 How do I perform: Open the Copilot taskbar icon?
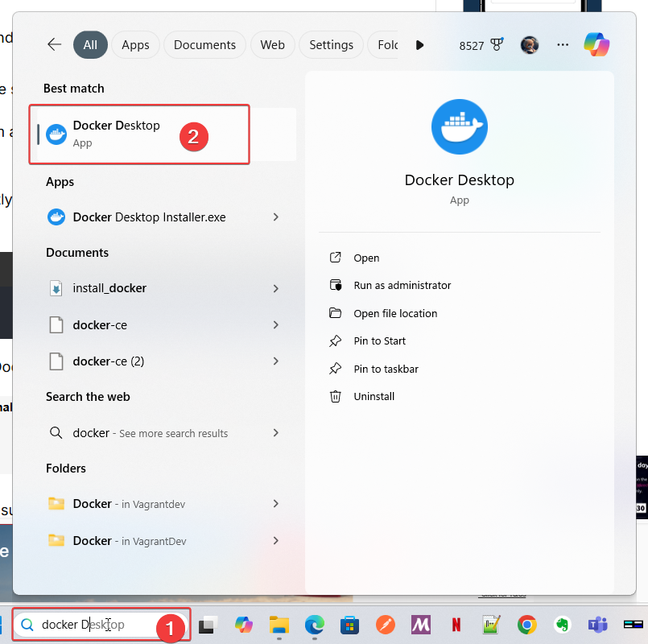243,625
